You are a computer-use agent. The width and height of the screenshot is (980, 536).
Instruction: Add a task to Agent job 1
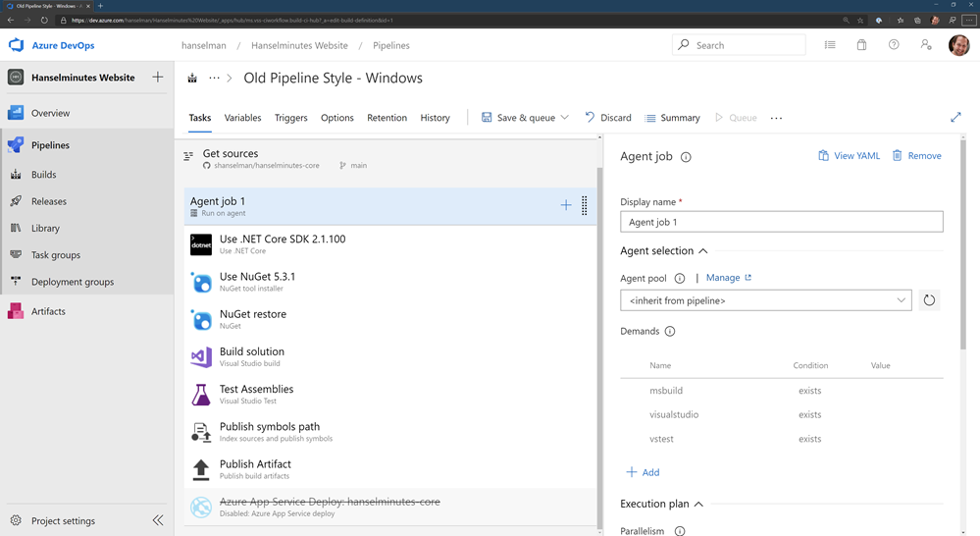(x=566, y=205)
